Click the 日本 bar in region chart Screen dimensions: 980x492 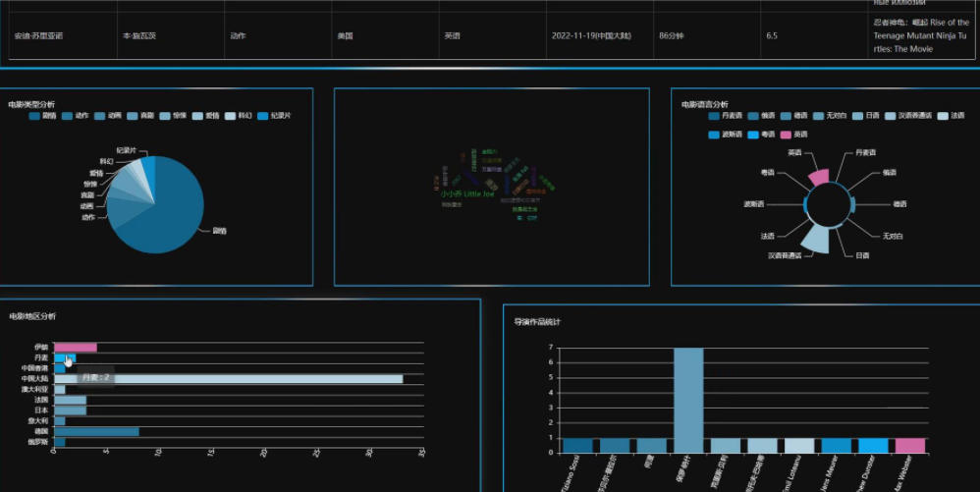(70, 410)
